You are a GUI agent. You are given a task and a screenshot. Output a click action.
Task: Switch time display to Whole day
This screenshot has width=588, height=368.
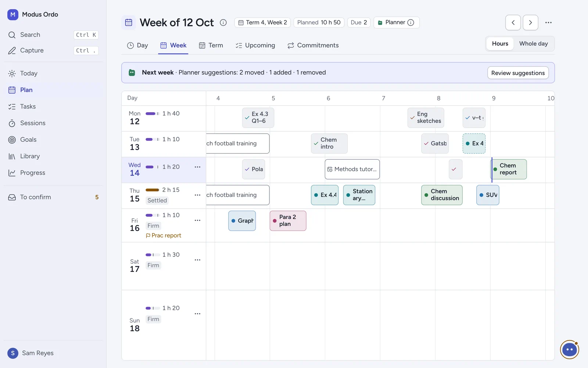[x=534, y=44]
